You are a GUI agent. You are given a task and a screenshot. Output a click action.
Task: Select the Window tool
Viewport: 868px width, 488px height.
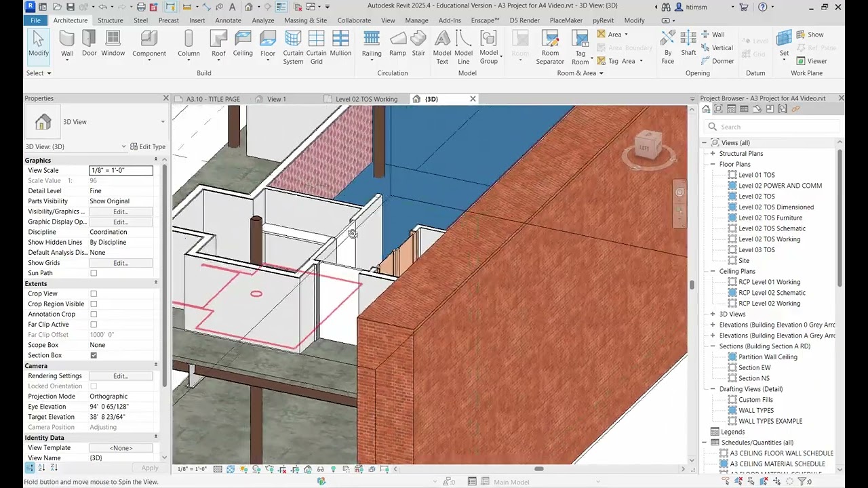tap(113, 44)
